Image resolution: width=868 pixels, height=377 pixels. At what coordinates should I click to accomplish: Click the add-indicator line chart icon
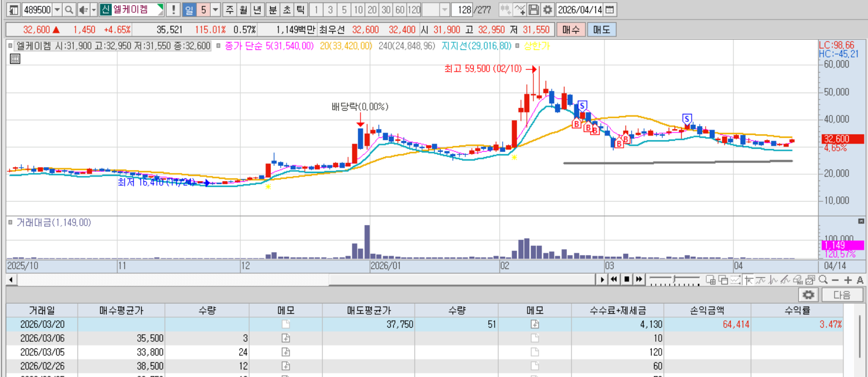pyautogui.click(x=519, y=9)
